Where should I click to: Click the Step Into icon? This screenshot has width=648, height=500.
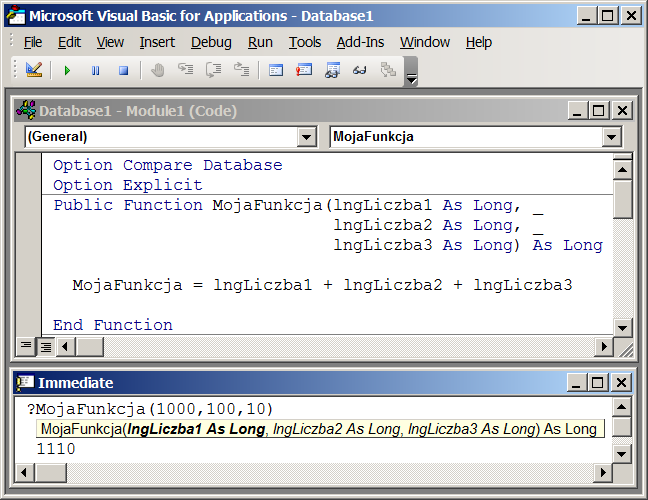click(186, 69)
